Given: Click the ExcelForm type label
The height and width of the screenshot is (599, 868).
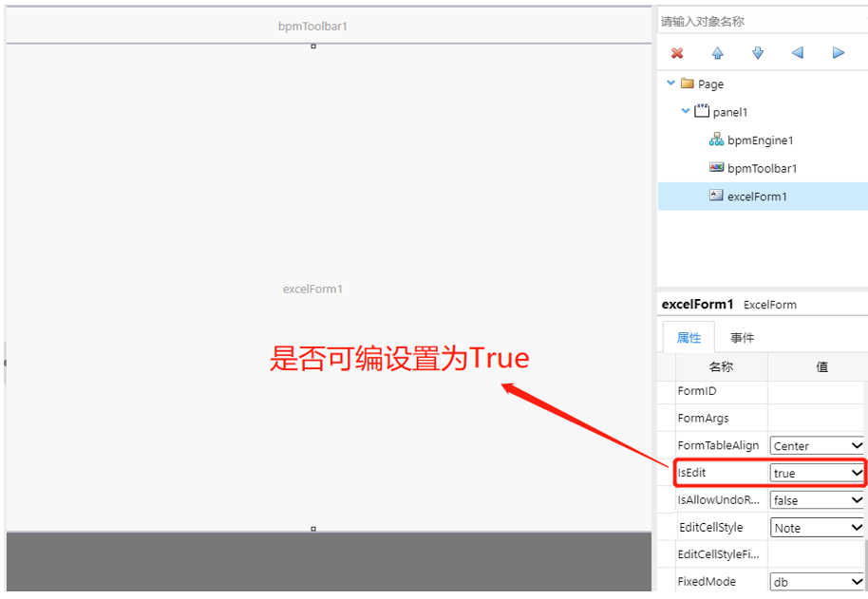Looking at the screenshot, I should click(770, 305).
